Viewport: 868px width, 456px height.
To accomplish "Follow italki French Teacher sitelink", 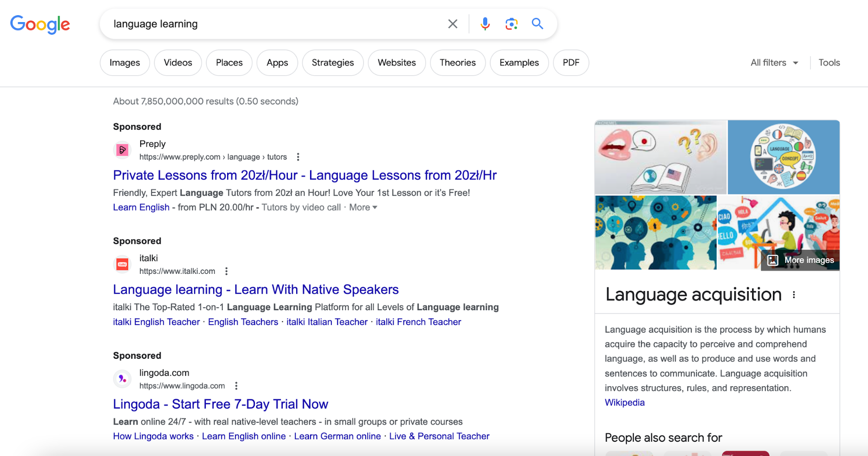I will coord(419,322).
